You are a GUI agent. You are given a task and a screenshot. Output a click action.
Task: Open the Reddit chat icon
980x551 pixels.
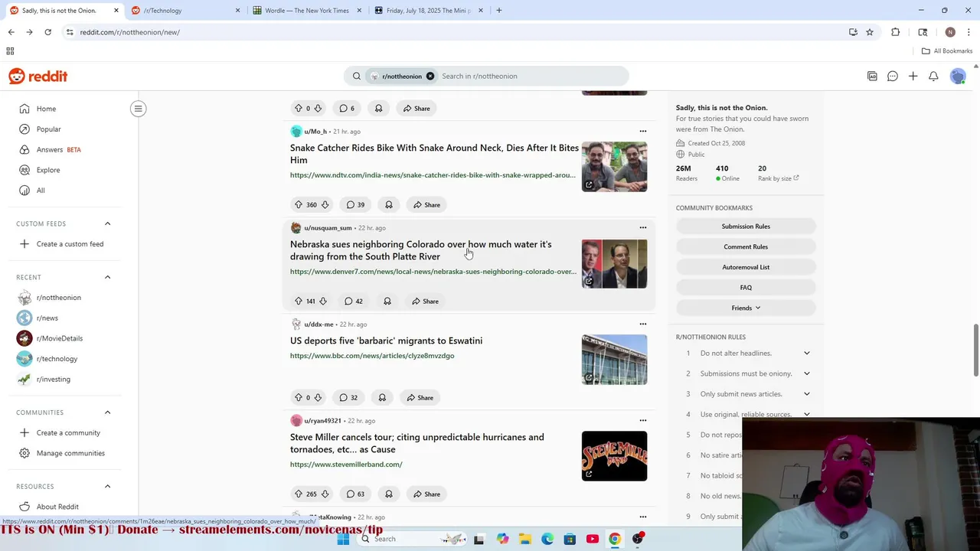tap(893, 76)
